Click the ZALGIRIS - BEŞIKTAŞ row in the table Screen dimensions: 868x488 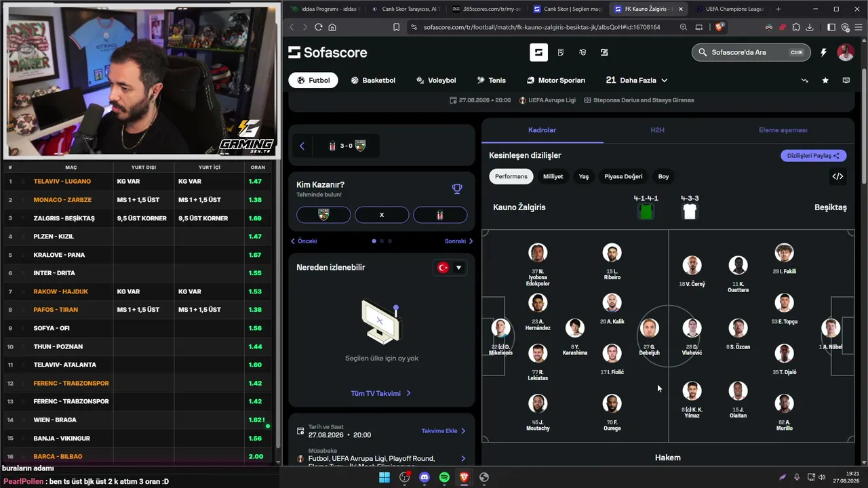click(x=137, y=218)
